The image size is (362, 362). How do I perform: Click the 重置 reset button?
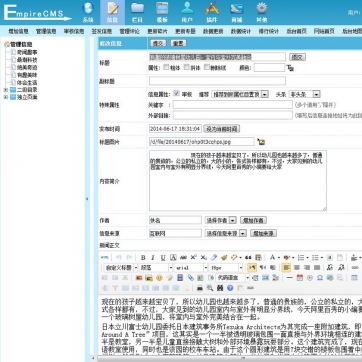[178, 43]
